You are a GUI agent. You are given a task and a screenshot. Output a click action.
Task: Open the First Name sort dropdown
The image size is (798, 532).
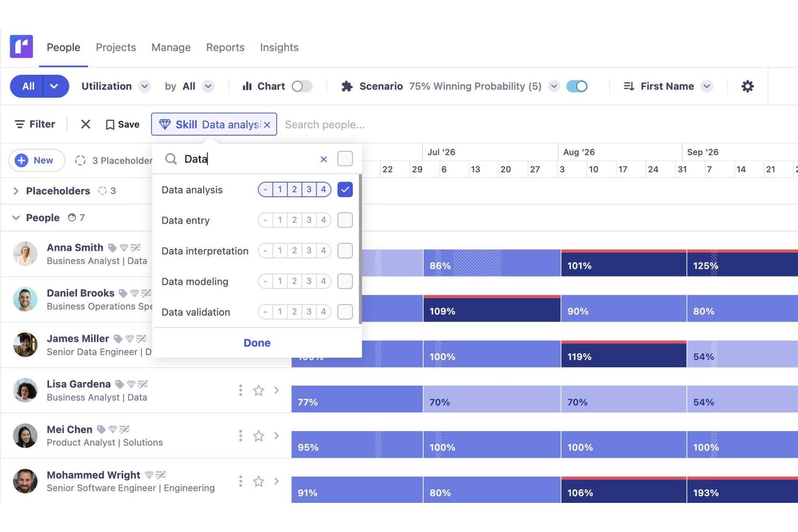pos(707,86)
